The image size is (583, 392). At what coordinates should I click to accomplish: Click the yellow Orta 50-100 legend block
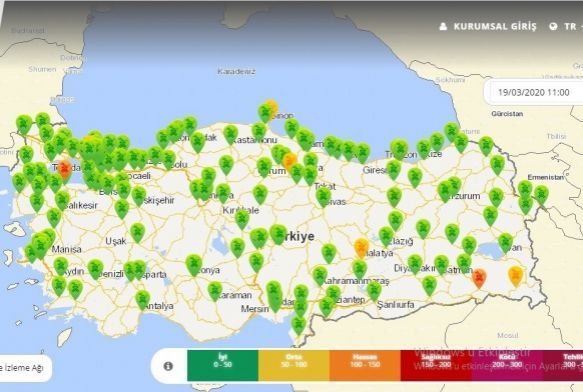pyautogui.click(x=294, y=365)
